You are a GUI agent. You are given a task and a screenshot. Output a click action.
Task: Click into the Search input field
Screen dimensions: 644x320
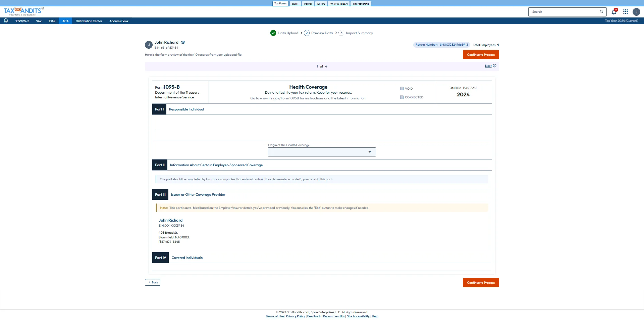click(563, 12)
